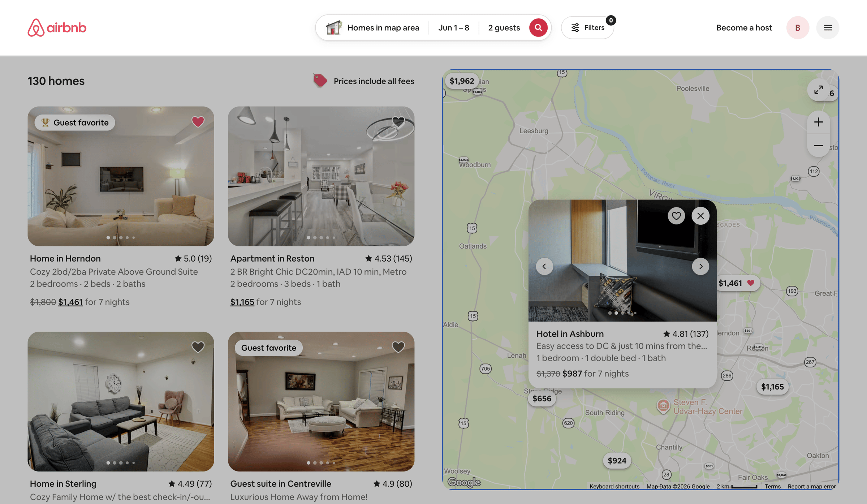Select the $924 map price marker
This screenshot has width=867, height=504.
pyautogui.click(x=617, y=461)
